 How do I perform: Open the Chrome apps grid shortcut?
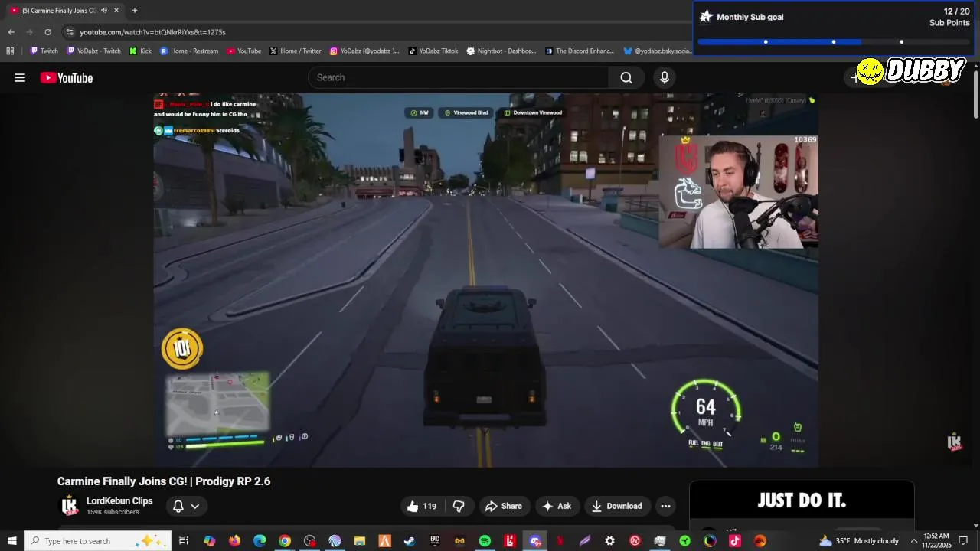pos(10,51)
